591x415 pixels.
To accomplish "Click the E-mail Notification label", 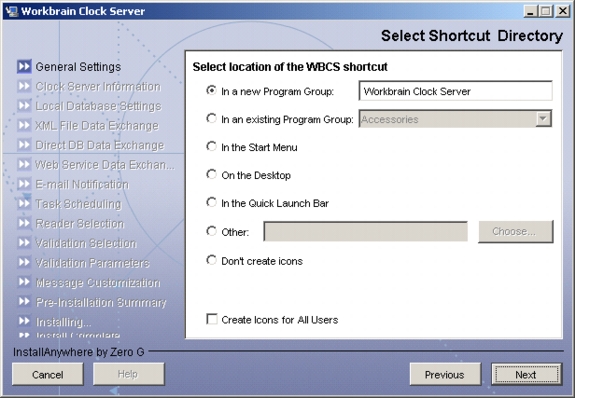I will click(82, 185).
